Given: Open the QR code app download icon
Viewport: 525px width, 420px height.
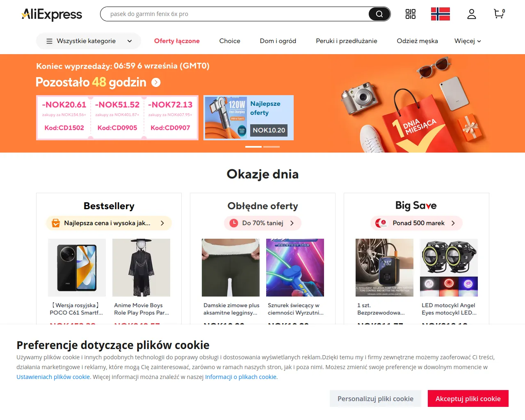Looking at the screenshot, I should (x=411, y=14).
